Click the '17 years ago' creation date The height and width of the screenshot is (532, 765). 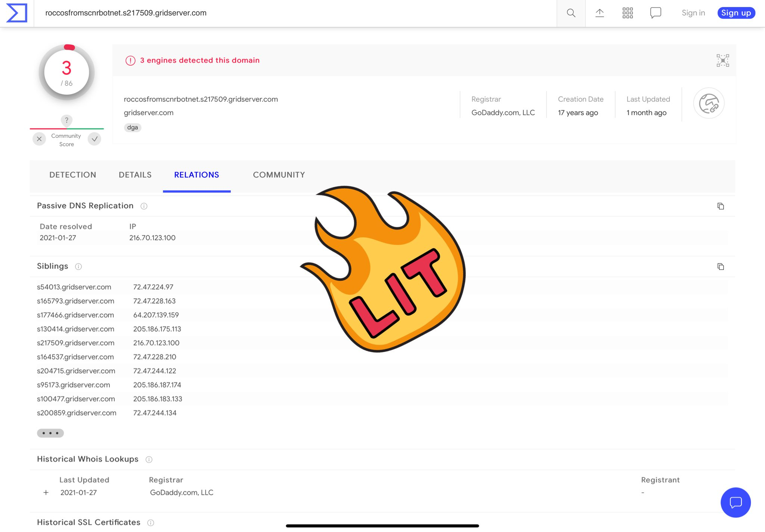578,113
